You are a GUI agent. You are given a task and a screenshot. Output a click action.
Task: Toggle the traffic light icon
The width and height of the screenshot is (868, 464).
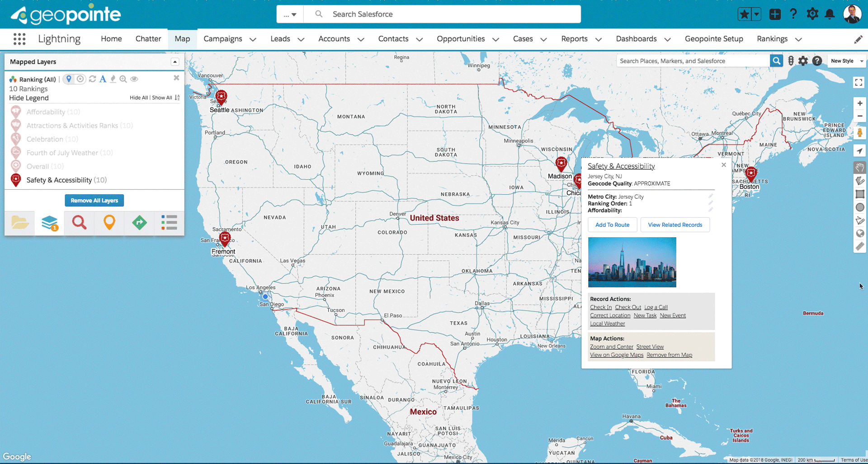click(x=791, y=61)
